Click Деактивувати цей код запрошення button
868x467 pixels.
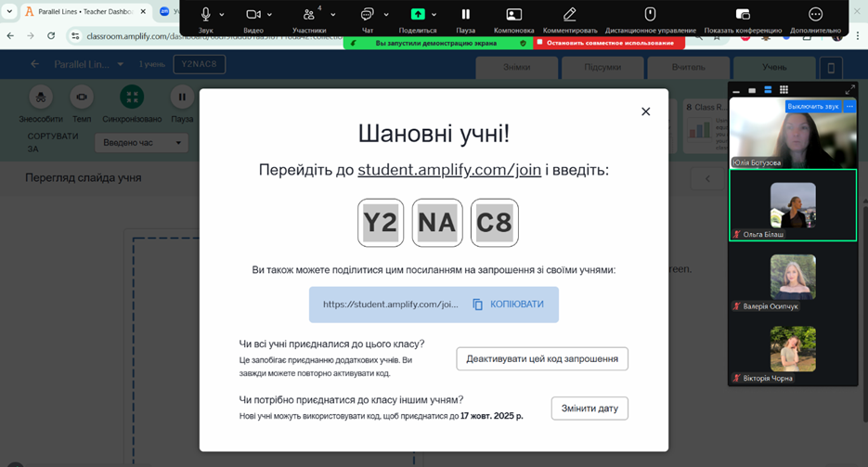point(542,358)
